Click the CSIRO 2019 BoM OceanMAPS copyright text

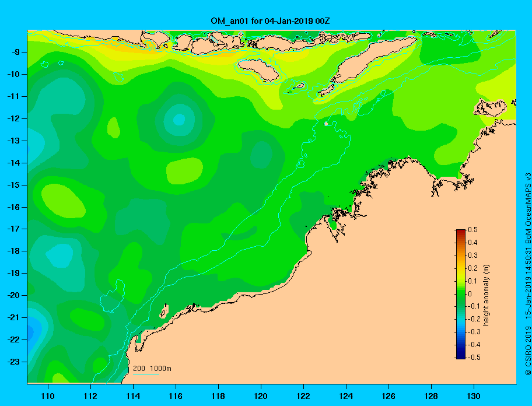(x=528, y=274)
